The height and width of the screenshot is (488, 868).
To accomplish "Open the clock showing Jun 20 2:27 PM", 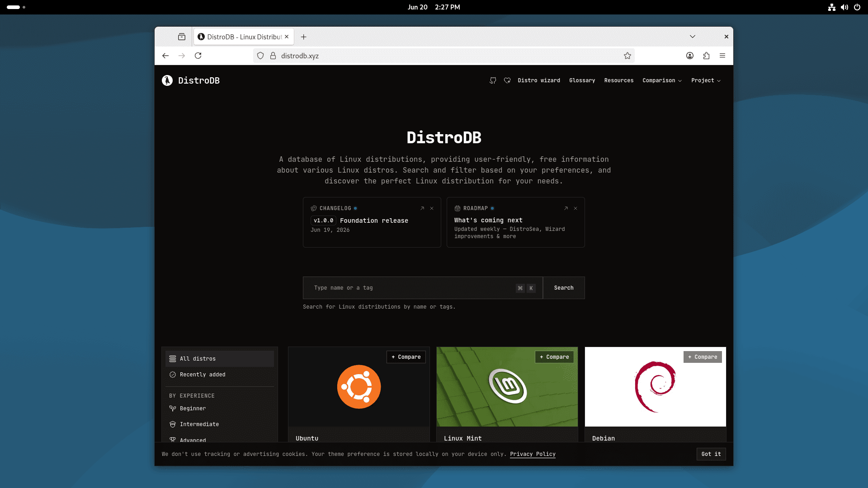I will pos(434,7).
